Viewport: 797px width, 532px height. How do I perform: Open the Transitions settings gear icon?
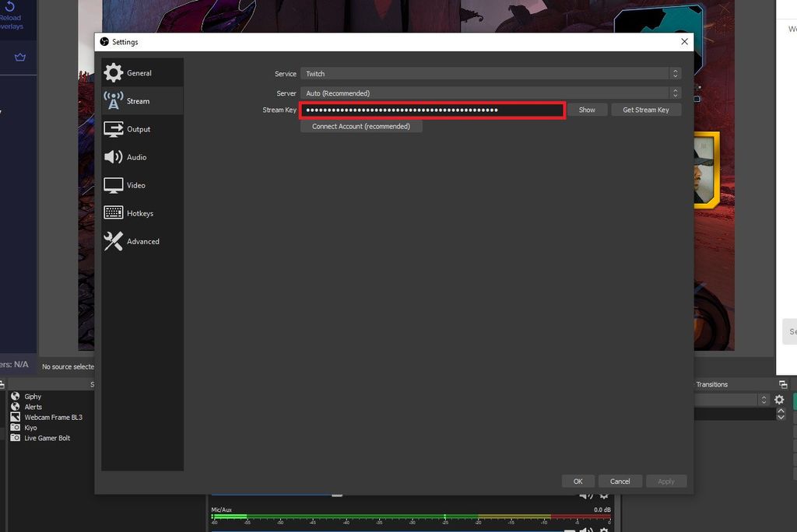779,399
